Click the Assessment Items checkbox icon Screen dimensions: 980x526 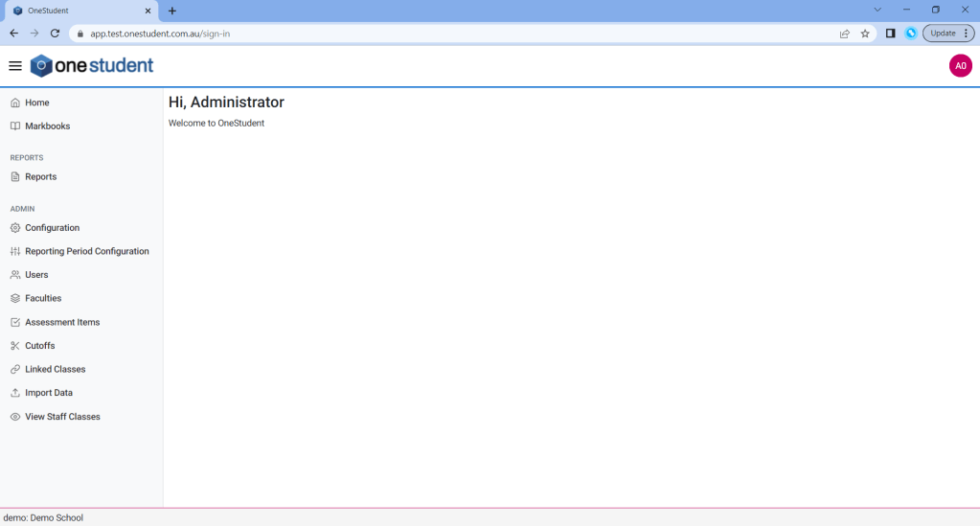click(15, 323)
